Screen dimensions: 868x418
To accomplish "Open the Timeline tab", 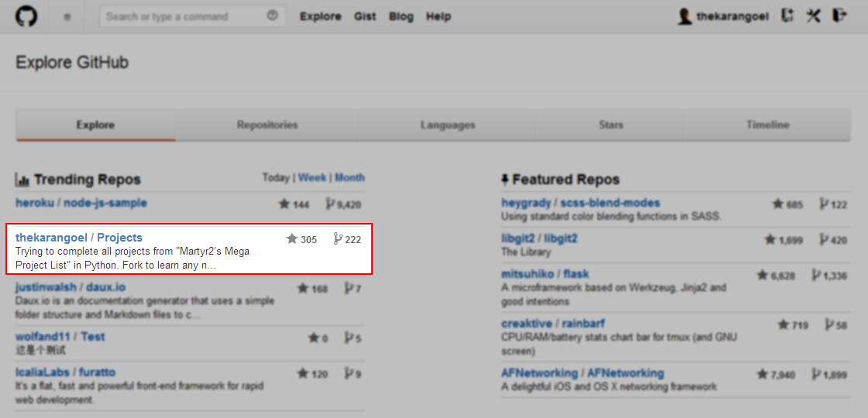I will pyautogui.click(x=768, y=125).
